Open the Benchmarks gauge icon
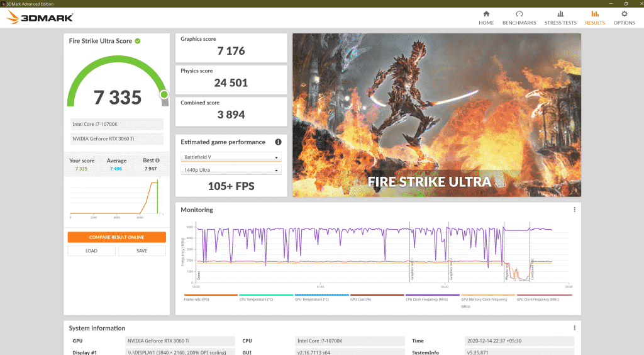 [519, 14]
